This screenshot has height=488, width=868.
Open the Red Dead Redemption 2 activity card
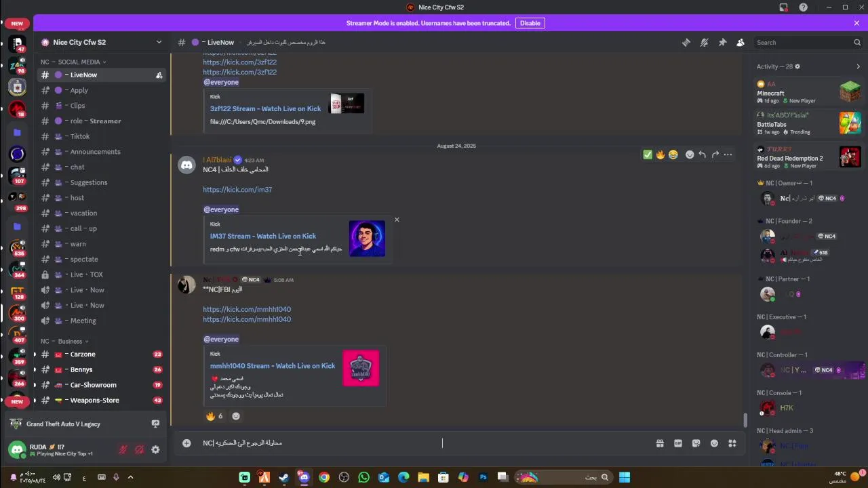tap(808, 157)
